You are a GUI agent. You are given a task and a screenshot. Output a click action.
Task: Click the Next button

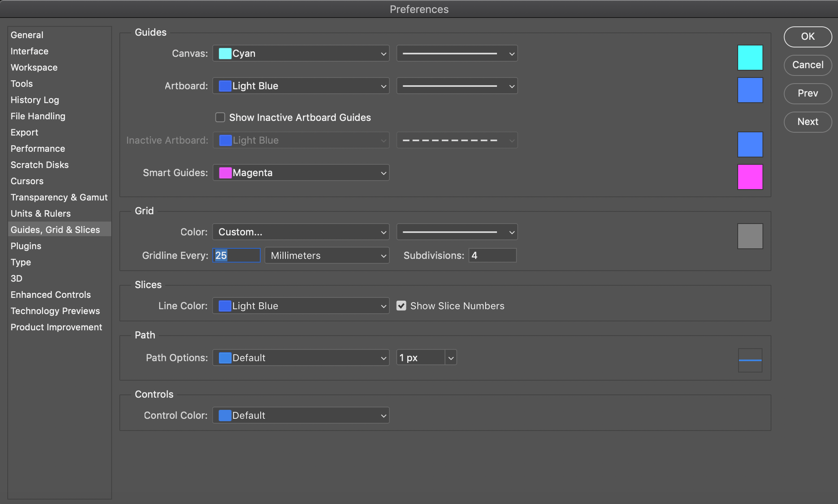pyautogui.click(x=808, y=122)
